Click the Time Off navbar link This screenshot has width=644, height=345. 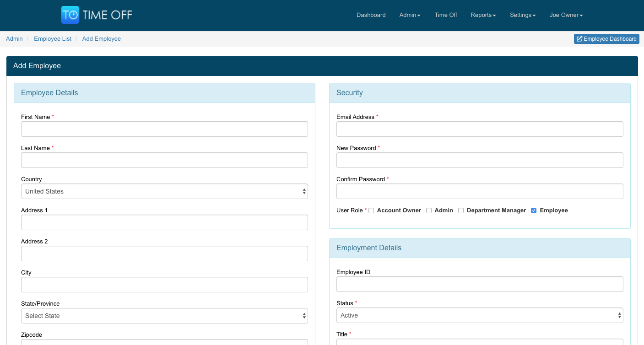click(x=445, y=15)
